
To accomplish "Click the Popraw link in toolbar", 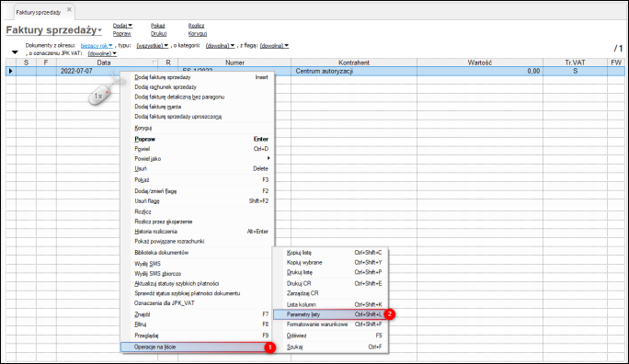I will pyautogui.click(x=122, y=34).
